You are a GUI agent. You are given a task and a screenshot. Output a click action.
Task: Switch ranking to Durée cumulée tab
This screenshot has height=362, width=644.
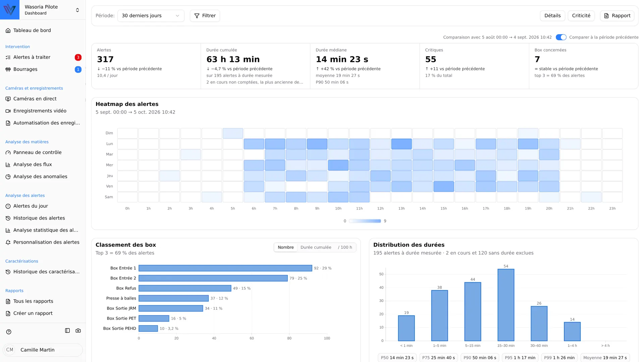[x=316, y=247]
